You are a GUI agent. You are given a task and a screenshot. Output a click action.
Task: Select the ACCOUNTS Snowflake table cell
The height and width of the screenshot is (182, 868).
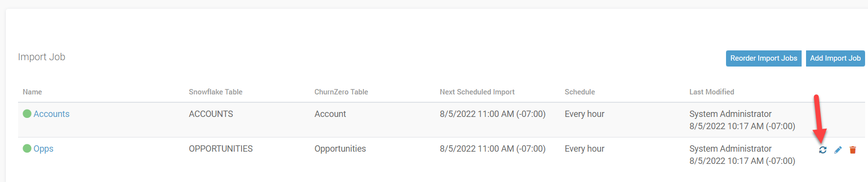tap(211, 114)
